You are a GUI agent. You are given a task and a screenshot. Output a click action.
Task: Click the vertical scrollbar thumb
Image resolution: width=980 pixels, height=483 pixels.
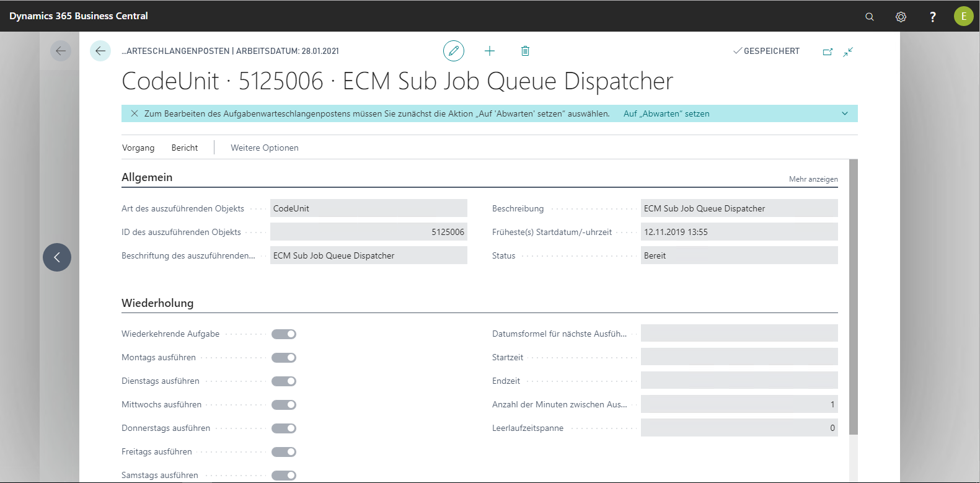click(854, 296)
